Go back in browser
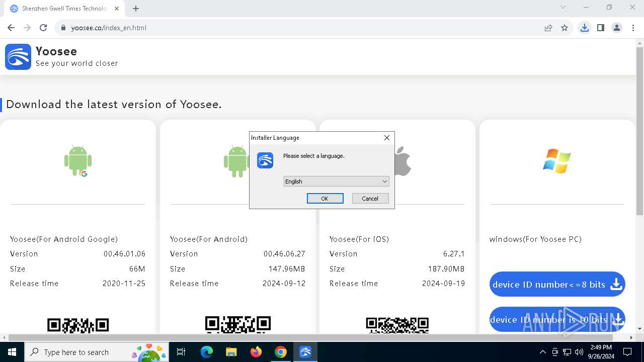Viewport: 644px width, 362px height. (x=11, y=28)
